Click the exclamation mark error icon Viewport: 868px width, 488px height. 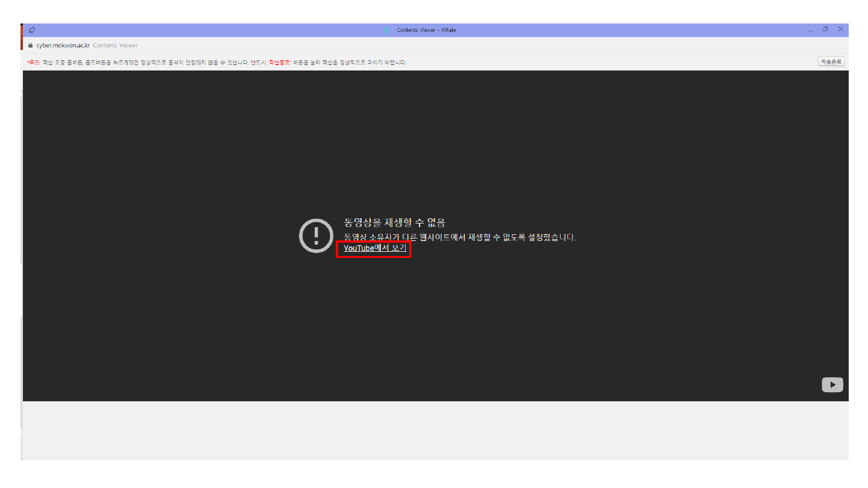click(316, 236)
